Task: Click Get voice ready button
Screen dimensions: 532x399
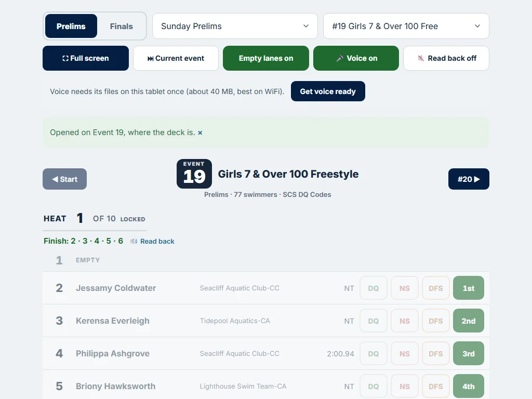Action: point(328,91)
